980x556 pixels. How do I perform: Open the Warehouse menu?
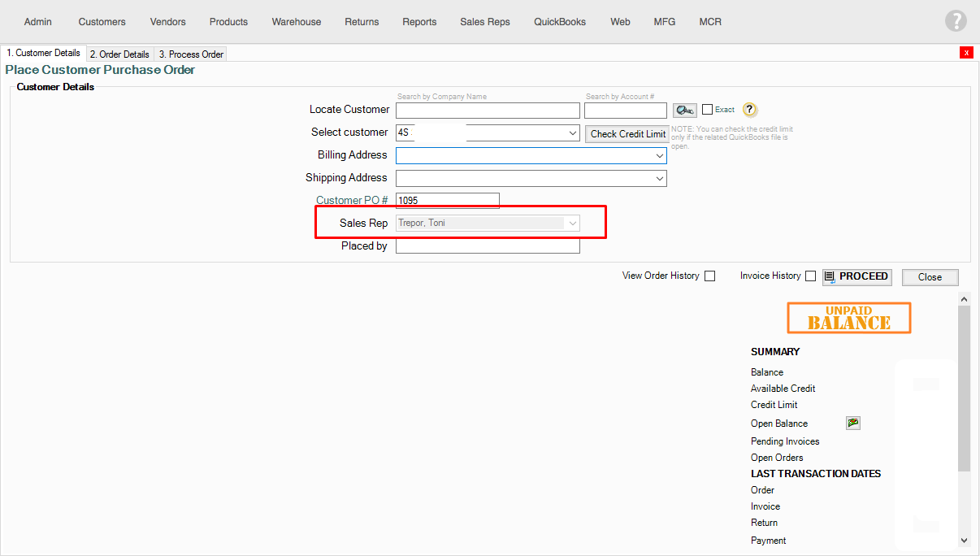click(296, 22)
